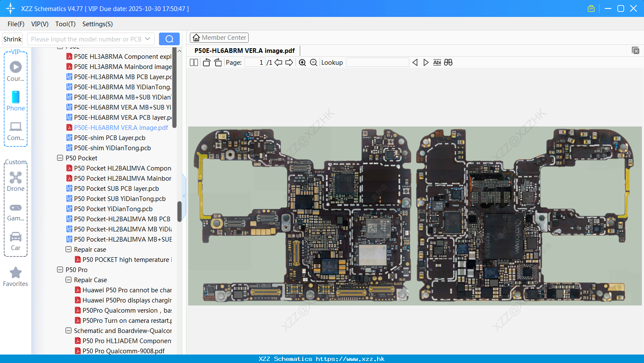Rotate the PDF clockwise
This screenshot has width=644, height=363.
pos(218,63)
